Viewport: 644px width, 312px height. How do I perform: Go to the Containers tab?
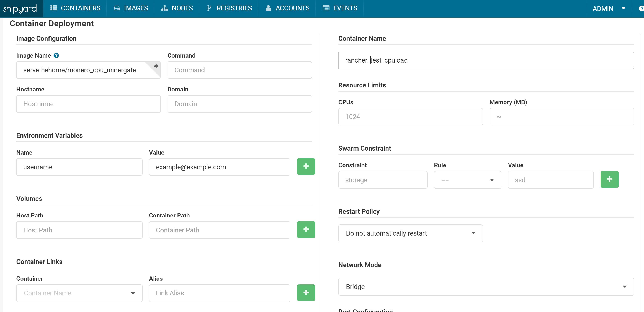pyautogui.click(x=75, y=8)
